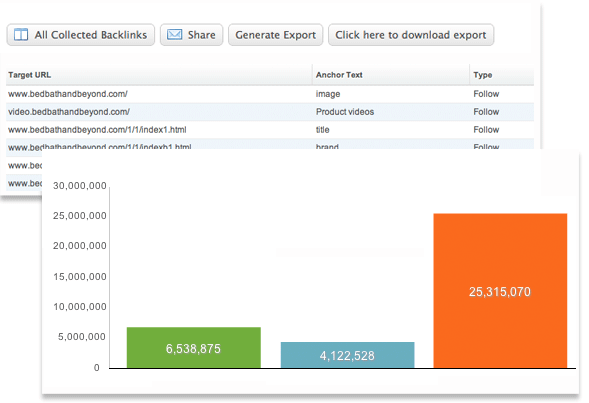Click Follow type in image row
Screen dimensions: 589x403
pos(486,94)
